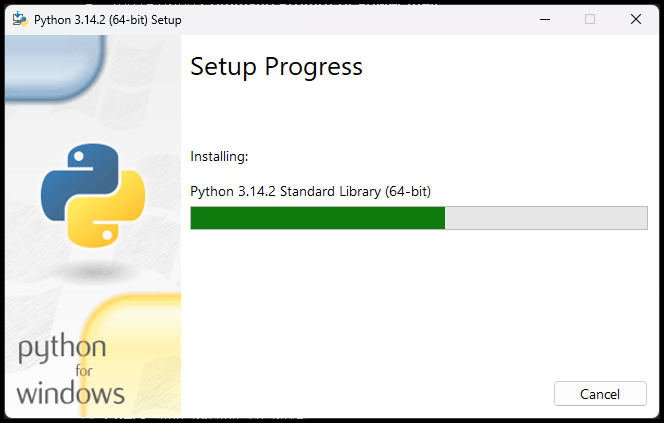Screen dimensions: 664x423
Task: Minimize the Python Setup window
Action: (x=545, y=19)
